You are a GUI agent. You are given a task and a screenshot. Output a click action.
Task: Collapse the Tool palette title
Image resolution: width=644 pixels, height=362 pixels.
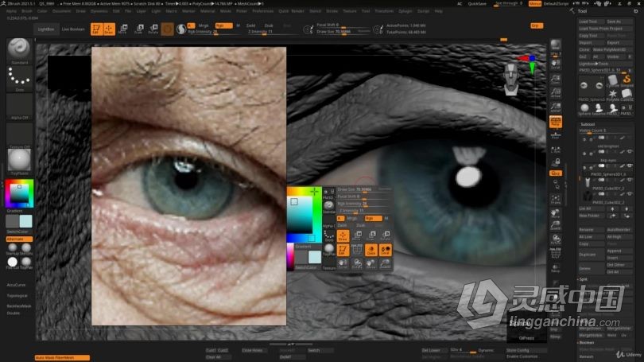point(583,11)
